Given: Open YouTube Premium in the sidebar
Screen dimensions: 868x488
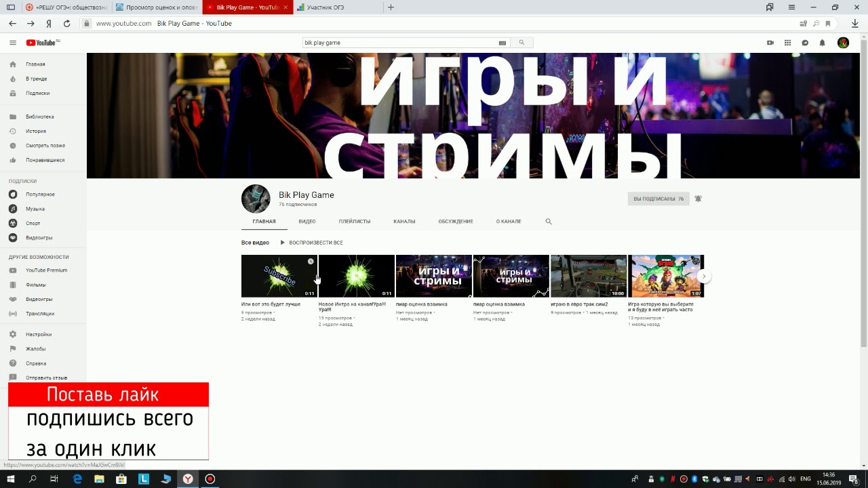Looking at the screenshot, I should [43, 270].
